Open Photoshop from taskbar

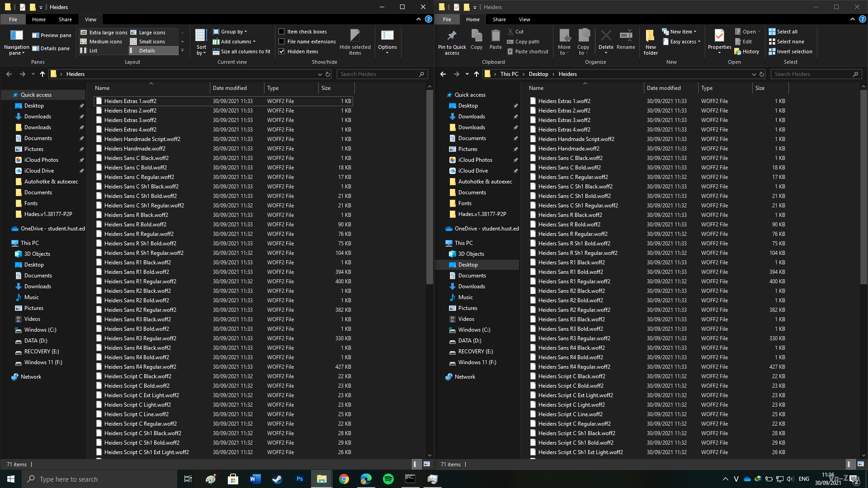click(299, 479)
